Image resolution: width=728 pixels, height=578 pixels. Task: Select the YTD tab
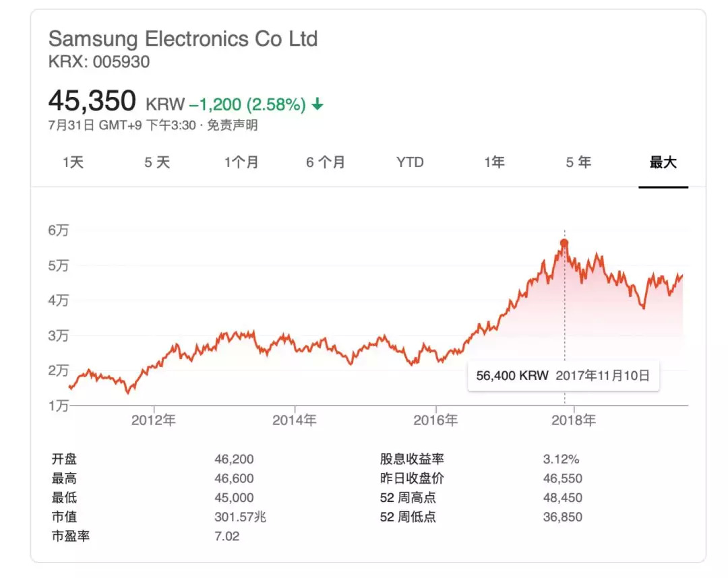(x=410, y=162)
